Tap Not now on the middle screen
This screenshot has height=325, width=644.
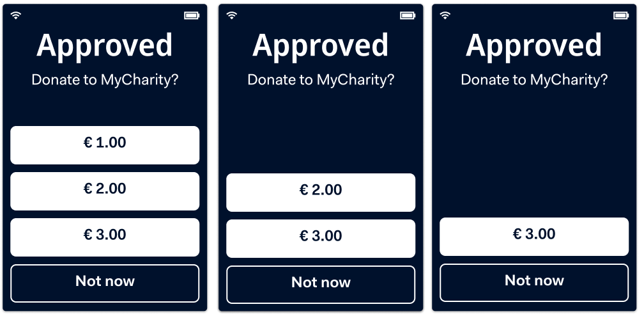point(321,285)
